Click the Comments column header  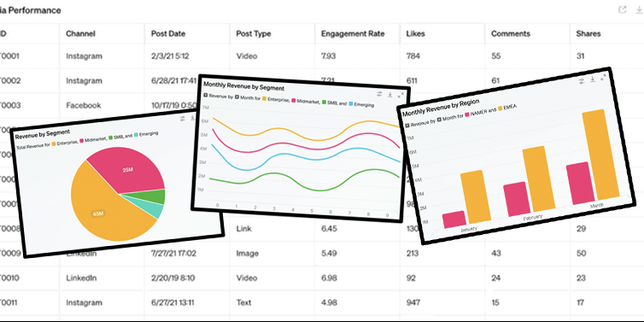click(x=511, y=33)
